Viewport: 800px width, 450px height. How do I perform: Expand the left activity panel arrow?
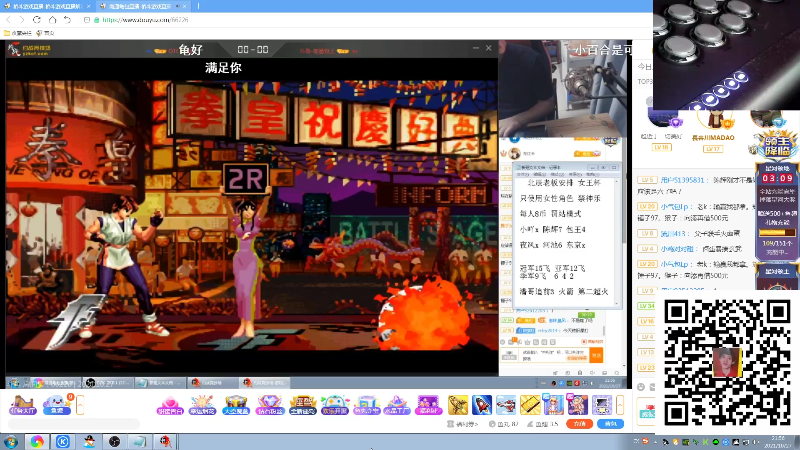coord(80,406)
